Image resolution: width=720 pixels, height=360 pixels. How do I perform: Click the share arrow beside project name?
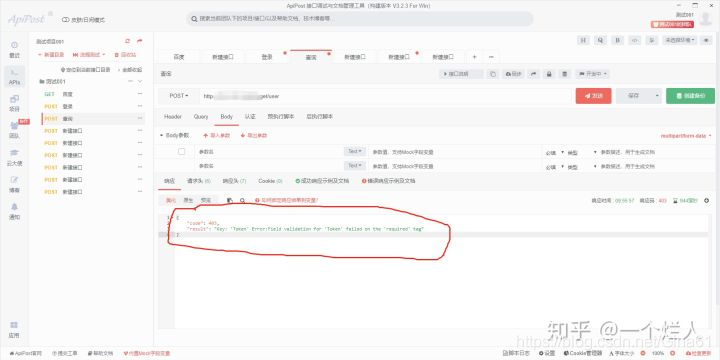click(140, 41)
